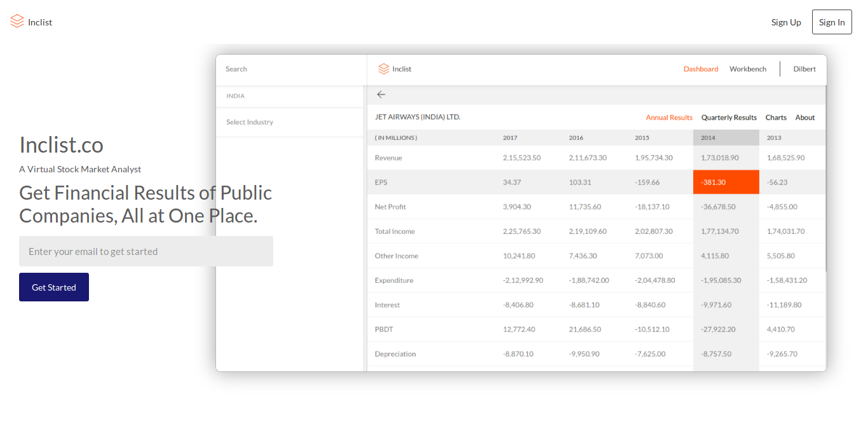Click the 1,74,031.70 total income value

coord(786,231)
